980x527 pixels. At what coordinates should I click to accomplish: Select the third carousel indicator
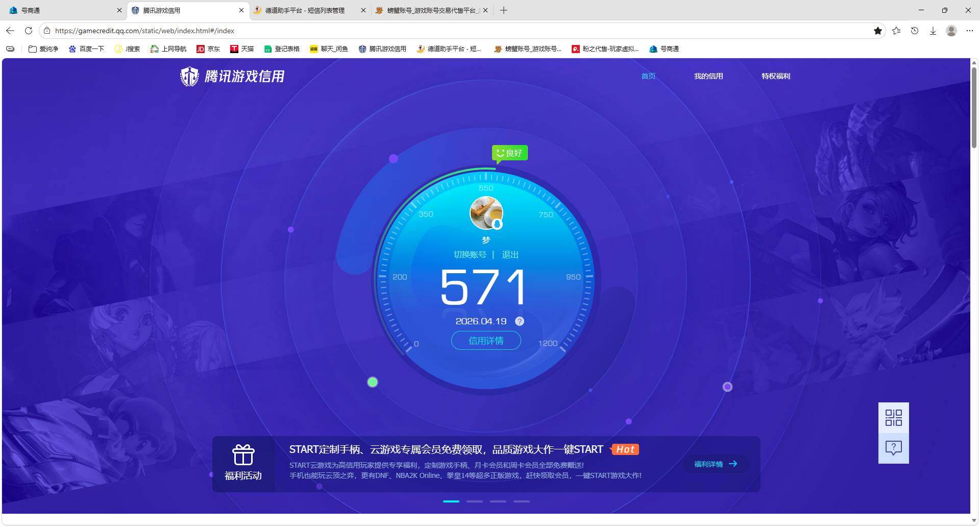pyautogui.click(x=498, y=501)
